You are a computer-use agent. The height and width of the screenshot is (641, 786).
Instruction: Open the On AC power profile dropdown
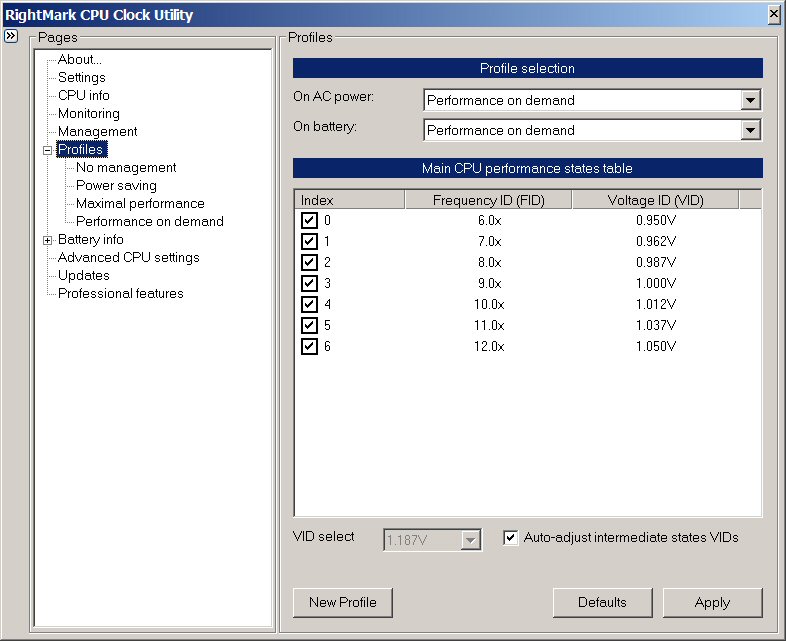coord(751,100)
